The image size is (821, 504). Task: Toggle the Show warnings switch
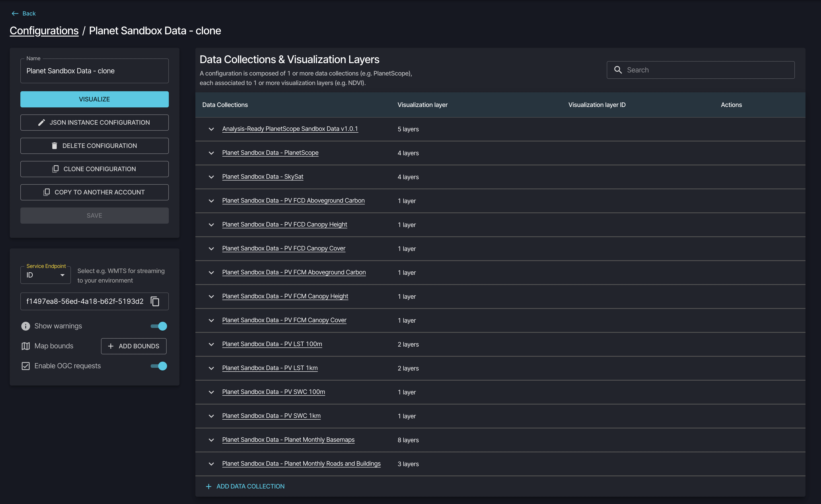(159, 326)
